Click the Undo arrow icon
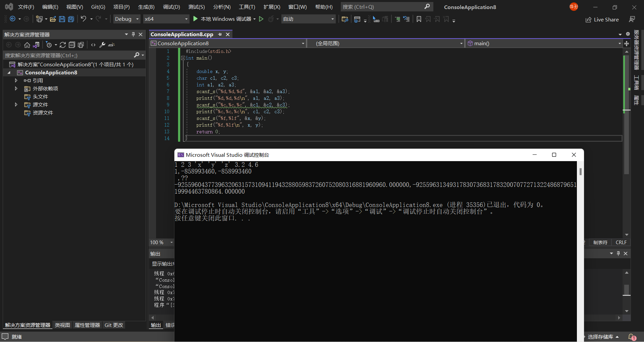644x342 pixels. [84, 19]
